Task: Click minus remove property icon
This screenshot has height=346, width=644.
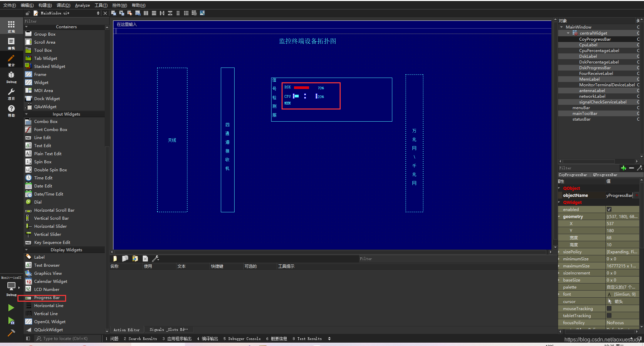Action: tap(632, 168)
